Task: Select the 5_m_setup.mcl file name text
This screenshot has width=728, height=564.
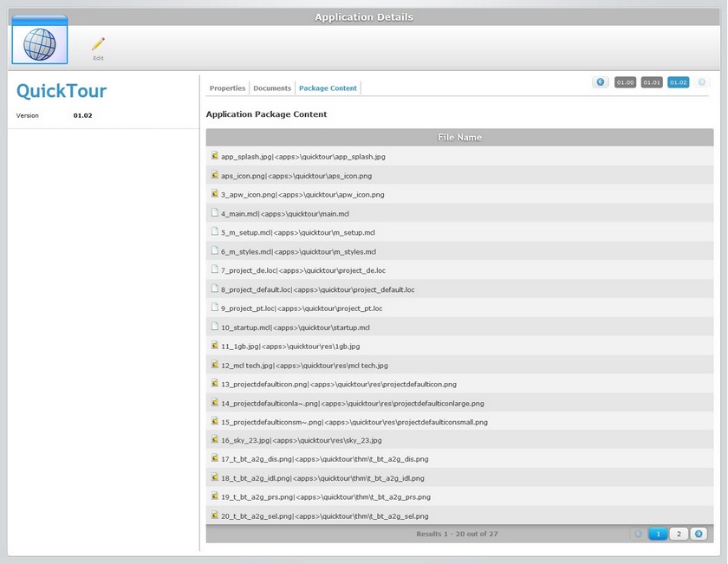Action: [x=298, y=232]
